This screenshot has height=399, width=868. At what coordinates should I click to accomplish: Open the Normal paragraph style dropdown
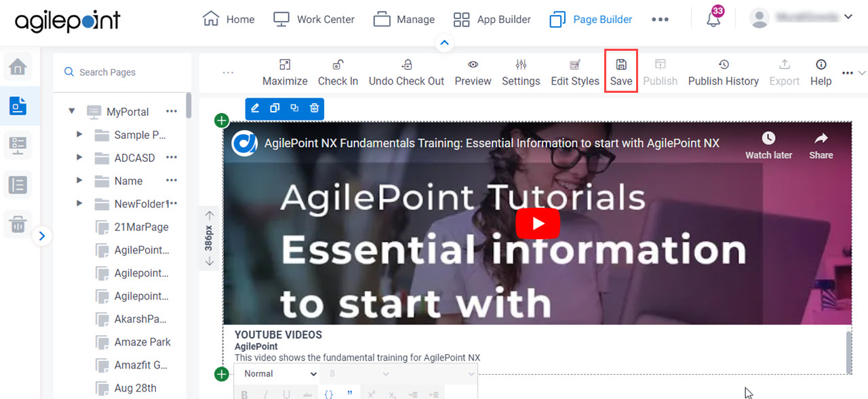[278, 374]
